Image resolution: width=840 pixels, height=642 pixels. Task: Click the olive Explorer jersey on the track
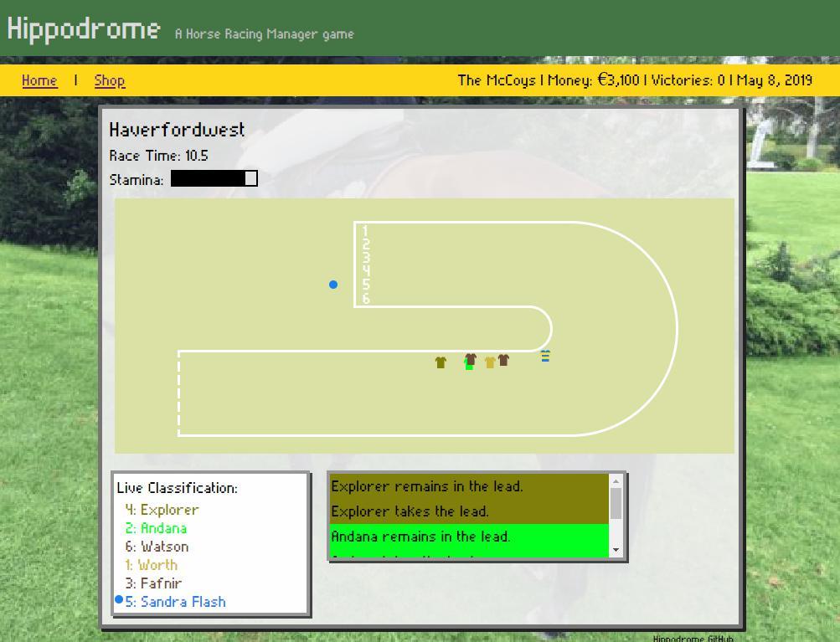[441, 362]
